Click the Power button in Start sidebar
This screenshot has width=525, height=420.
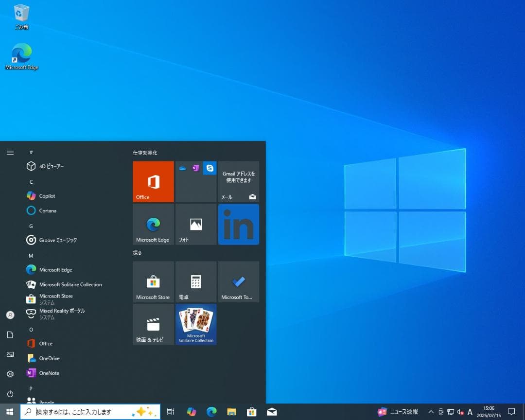pos(10,394)
